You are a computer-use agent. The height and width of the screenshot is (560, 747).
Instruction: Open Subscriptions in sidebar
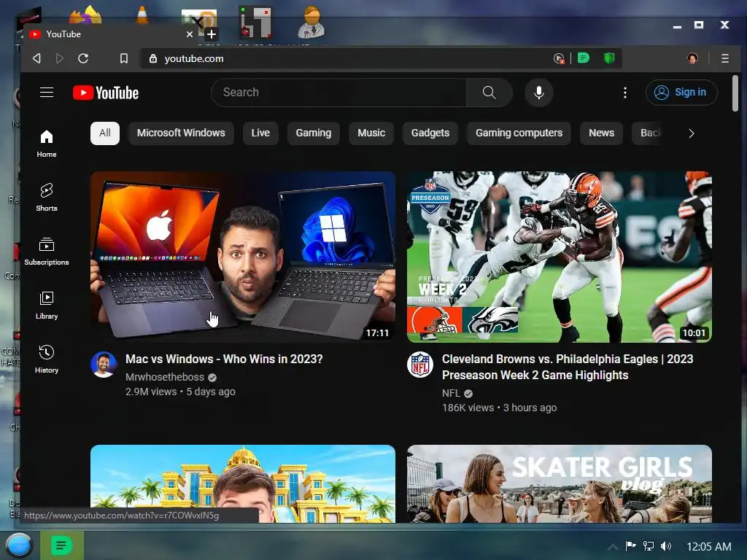point(46,251)
